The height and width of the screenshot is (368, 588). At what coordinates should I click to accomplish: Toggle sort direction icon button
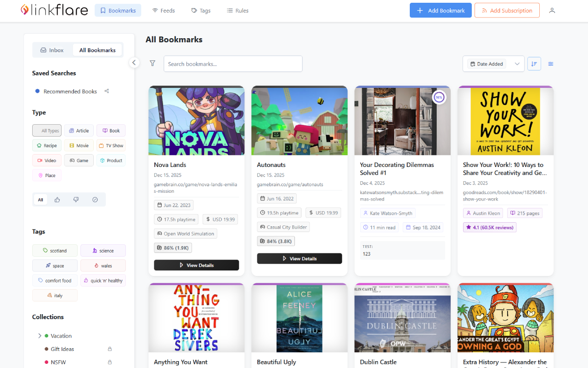[534, 64]
